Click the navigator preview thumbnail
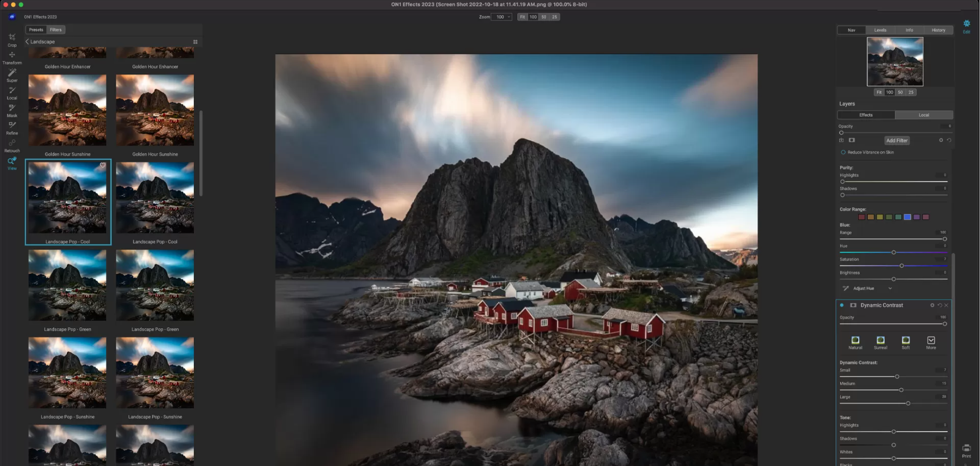 point(895,62)
